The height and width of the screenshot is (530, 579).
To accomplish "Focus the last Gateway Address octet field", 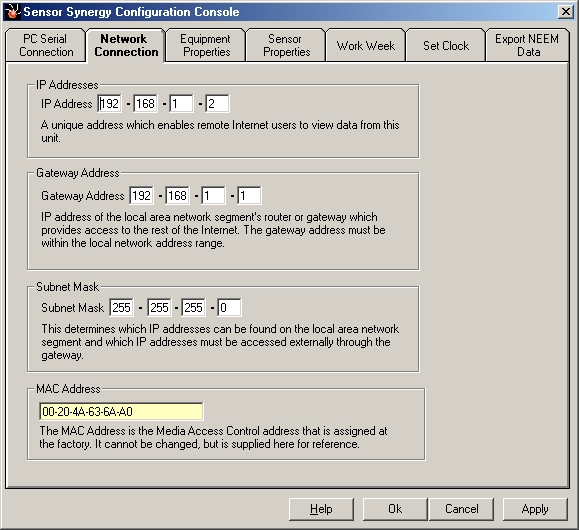I will (249, 195).
